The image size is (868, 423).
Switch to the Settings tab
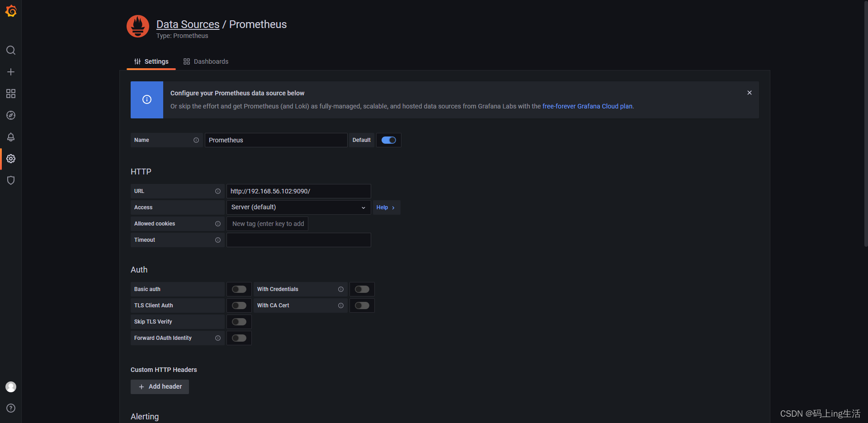151,61
